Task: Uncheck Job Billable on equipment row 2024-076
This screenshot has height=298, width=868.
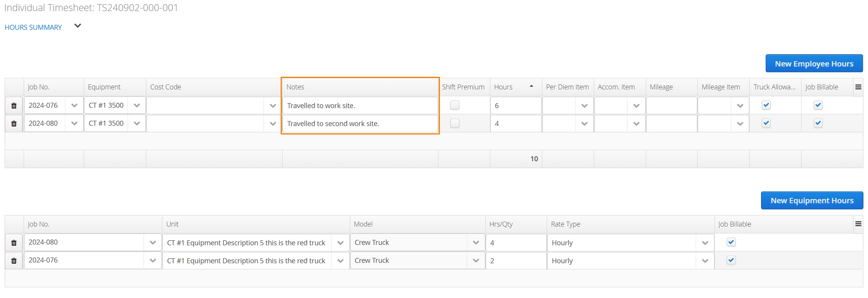Action: coord(731,260)
